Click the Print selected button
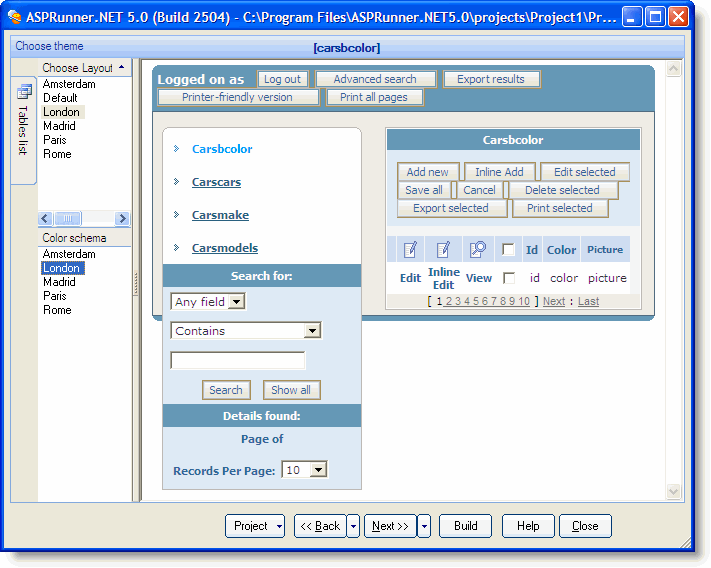 (560, 208)
